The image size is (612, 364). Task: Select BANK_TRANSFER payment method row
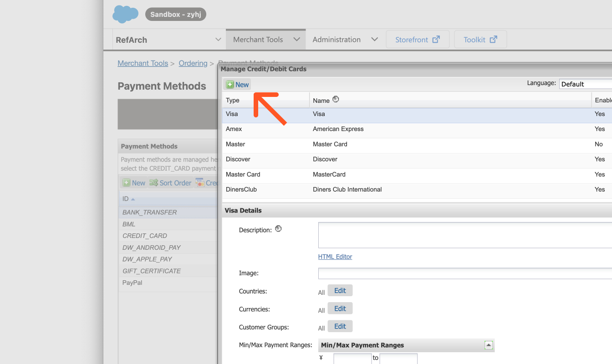168,212
